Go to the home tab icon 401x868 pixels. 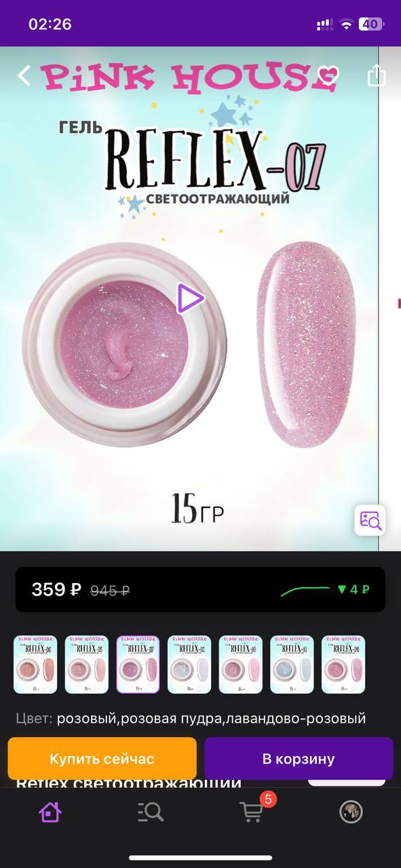pos(50,812)
